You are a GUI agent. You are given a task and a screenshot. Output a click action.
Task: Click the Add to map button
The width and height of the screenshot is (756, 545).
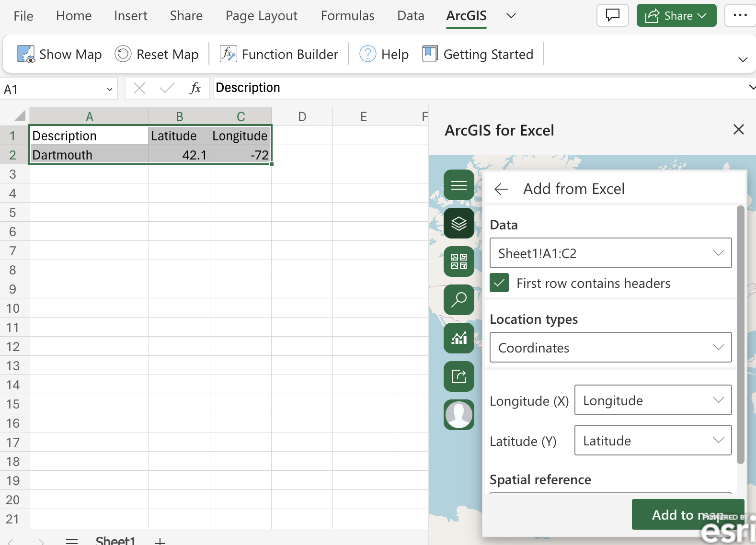click(x=688, y=514)
